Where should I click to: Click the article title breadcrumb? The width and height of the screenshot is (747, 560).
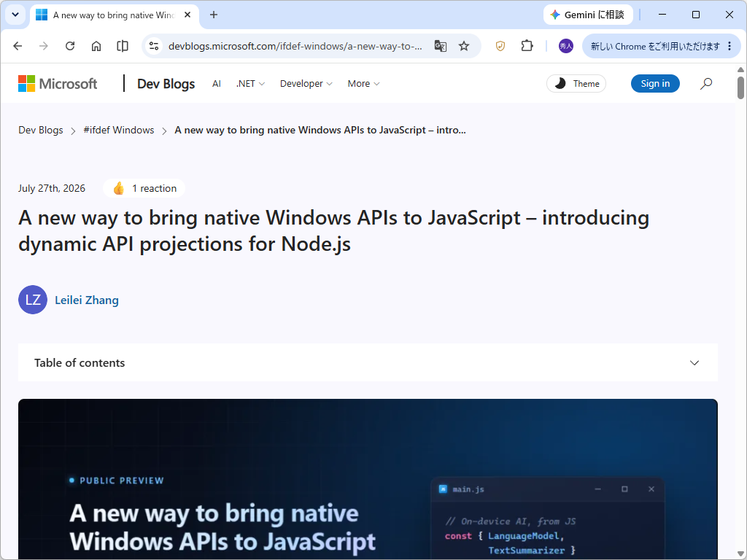[x=320, y=130]
